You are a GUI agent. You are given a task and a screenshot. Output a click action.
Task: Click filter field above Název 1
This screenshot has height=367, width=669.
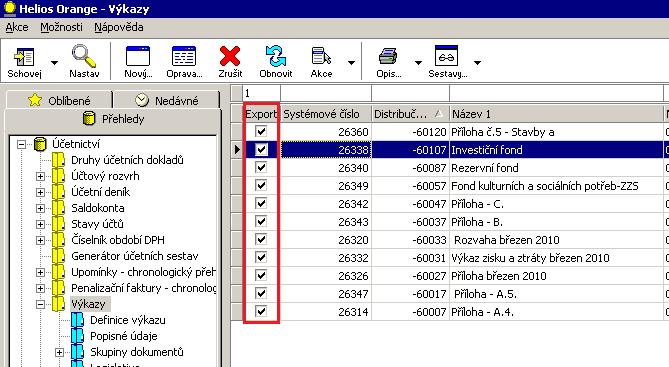(556, 93)
